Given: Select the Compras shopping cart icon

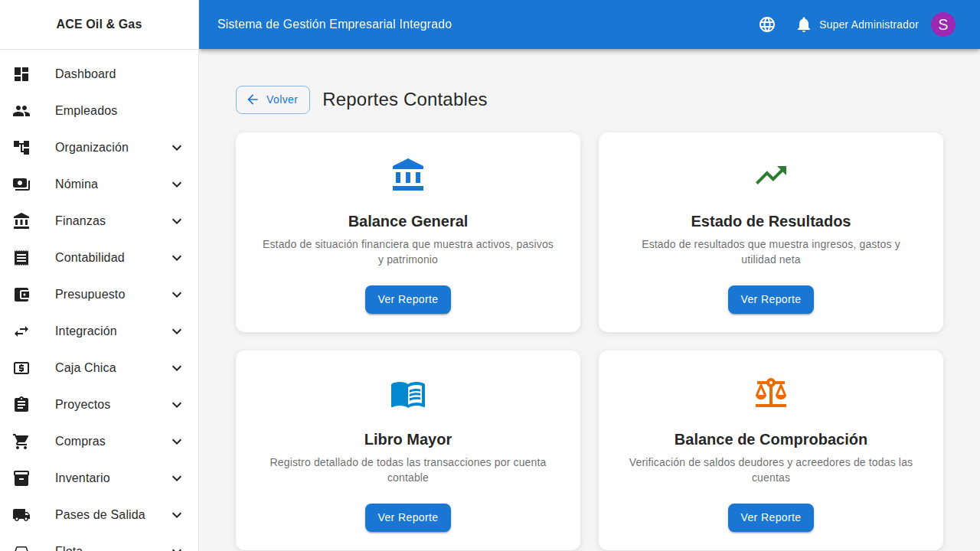Looking at the screenshot, I should tap(21, 442).
